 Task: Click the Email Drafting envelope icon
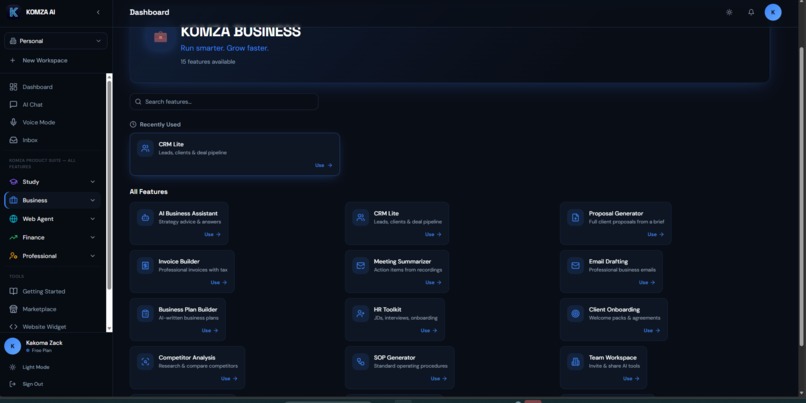(x=576, y=266)
